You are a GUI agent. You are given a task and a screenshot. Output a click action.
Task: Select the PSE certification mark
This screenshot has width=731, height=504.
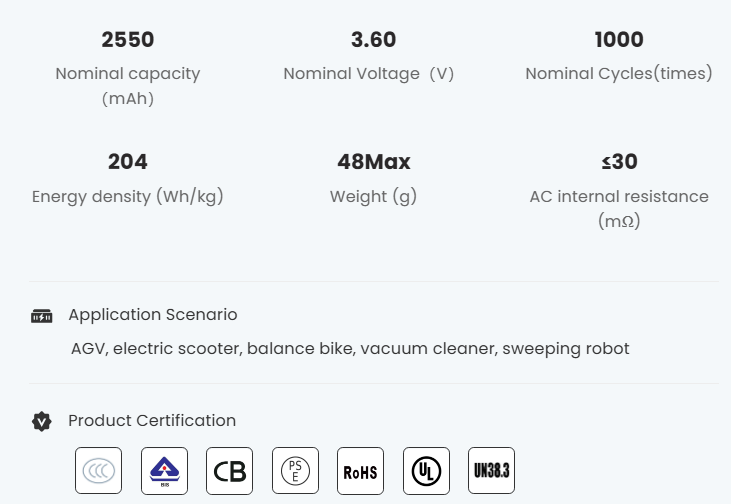tap(295, 470)
